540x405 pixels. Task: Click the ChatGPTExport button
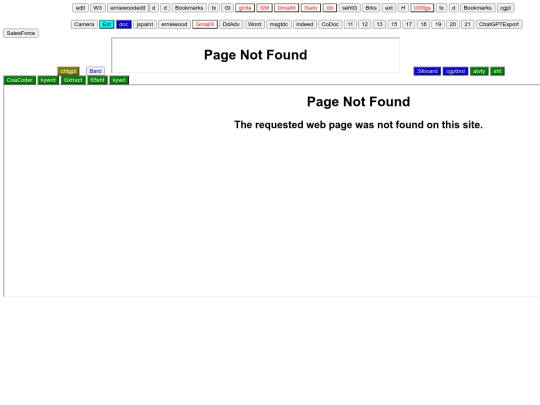(x=499, y=24)
